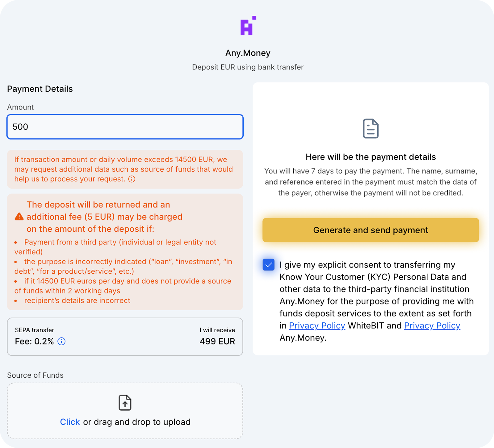Click the 'I will receive' label
Screen dimensions: 494x448
(x=217, y=330)
